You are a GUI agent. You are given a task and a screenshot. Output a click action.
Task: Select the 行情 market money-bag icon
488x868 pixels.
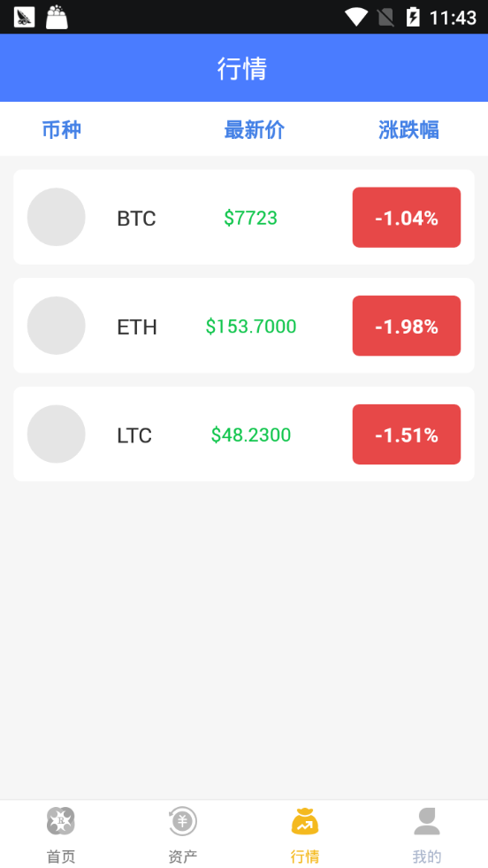pos(305,821)
